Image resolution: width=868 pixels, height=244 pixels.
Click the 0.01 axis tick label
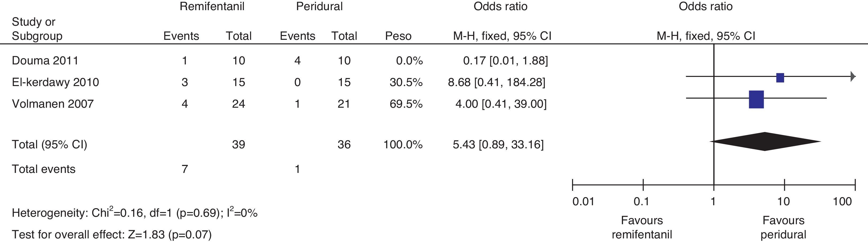[x=583, y=202]
